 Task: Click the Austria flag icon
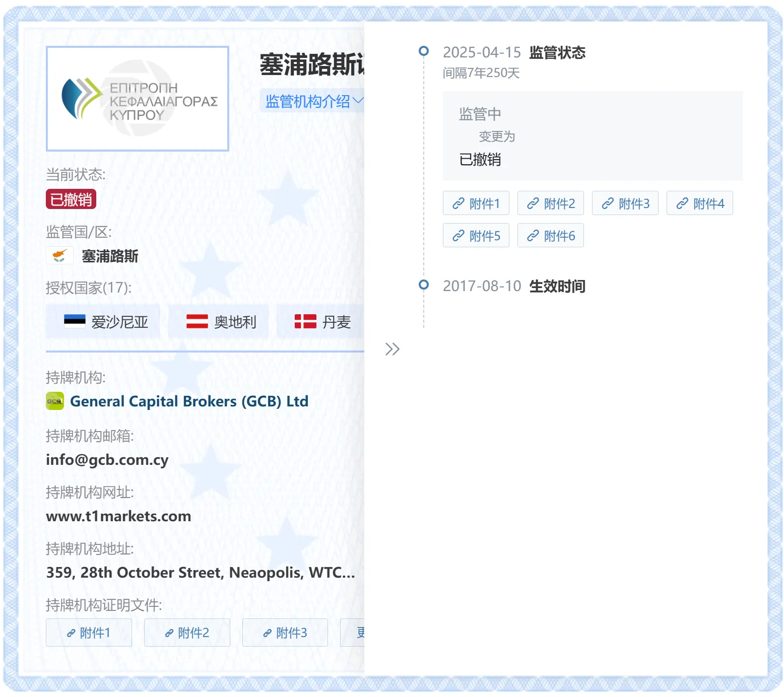pyautogui.click(x=197, y=321)
